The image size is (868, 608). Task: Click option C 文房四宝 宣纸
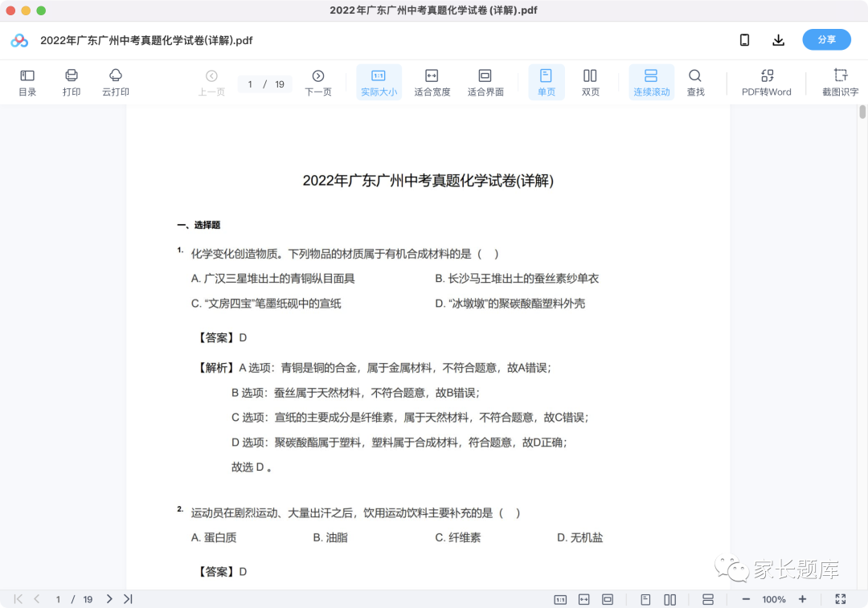tap(266, 303)
